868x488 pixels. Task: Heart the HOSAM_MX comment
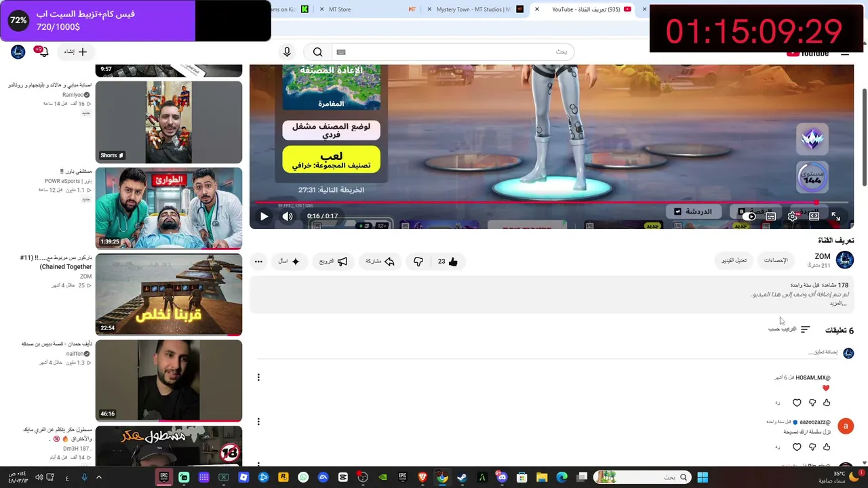797,403
